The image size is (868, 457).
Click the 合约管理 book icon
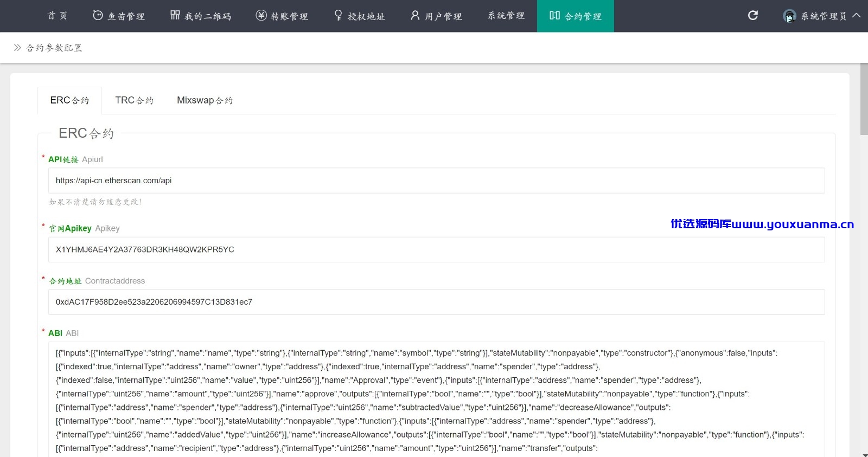pyautogui.click(x=554, y=15)
